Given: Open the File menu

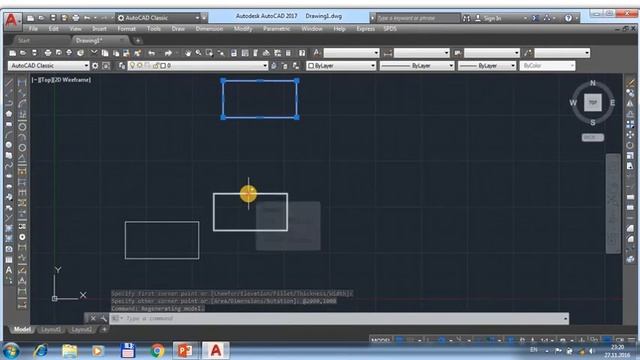Looking at the screenshot, I should point(33,29).
